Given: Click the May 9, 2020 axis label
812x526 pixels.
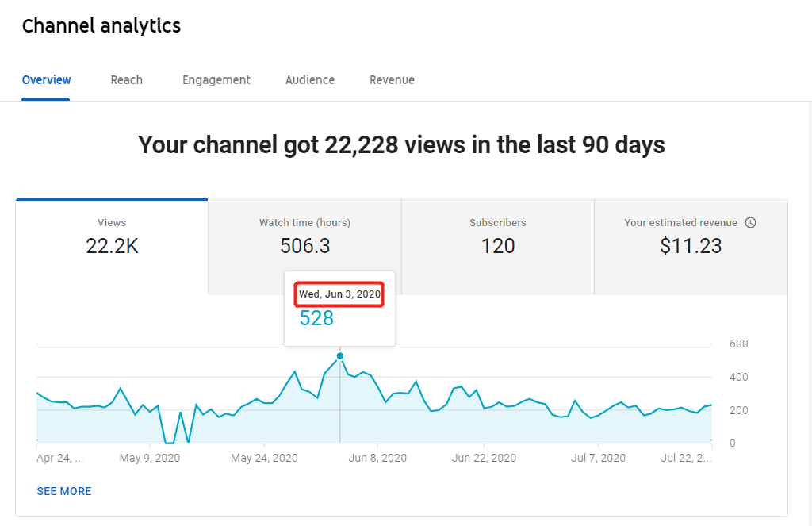Looking at the screenshot, I should tap(150, 458).
